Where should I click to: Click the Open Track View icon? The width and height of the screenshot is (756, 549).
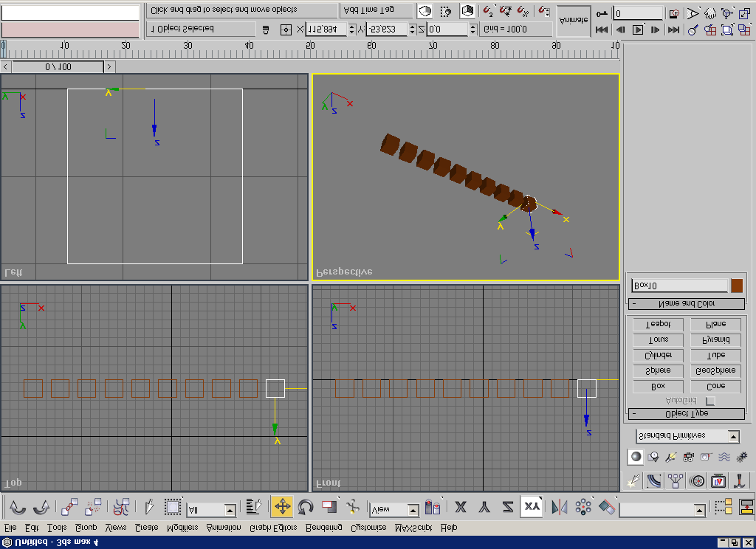tap(724, 507)
